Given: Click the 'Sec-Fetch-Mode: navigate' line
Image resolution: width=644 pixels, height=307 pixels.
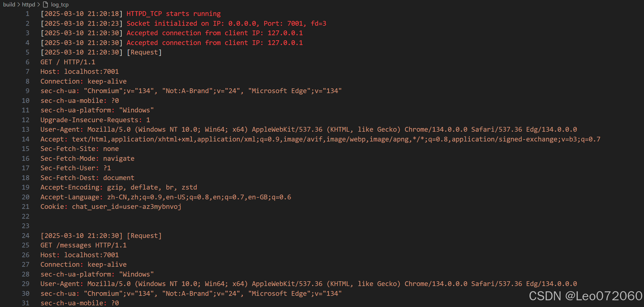Looking at the screenshot, I should click(87, 159).
